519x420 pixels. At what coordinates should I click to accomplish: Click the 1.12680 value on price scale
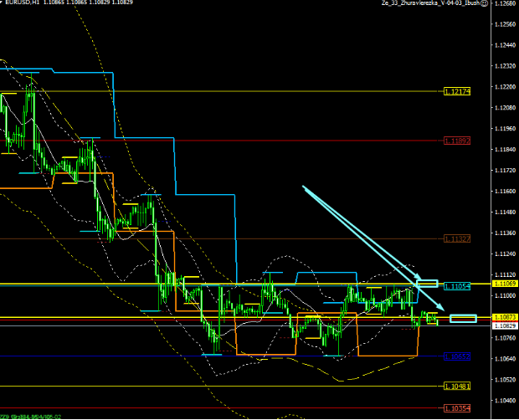tap(504, 4)
